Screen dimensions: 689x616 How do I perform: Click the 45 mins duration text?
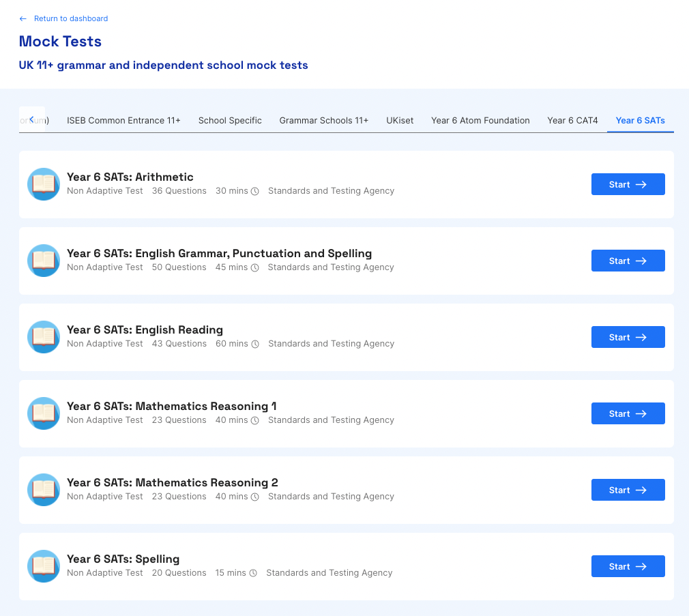231,267
